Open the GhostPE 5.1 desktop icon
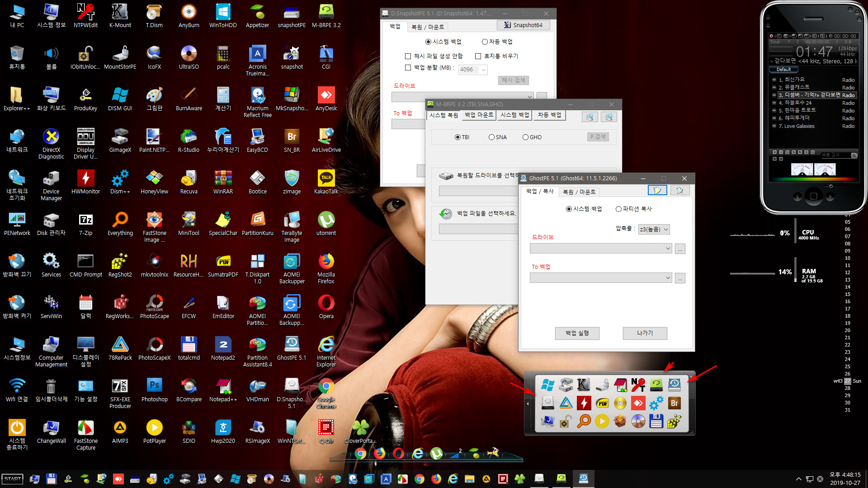The height and width of the screenshot is (488, 868). point(292,348)
